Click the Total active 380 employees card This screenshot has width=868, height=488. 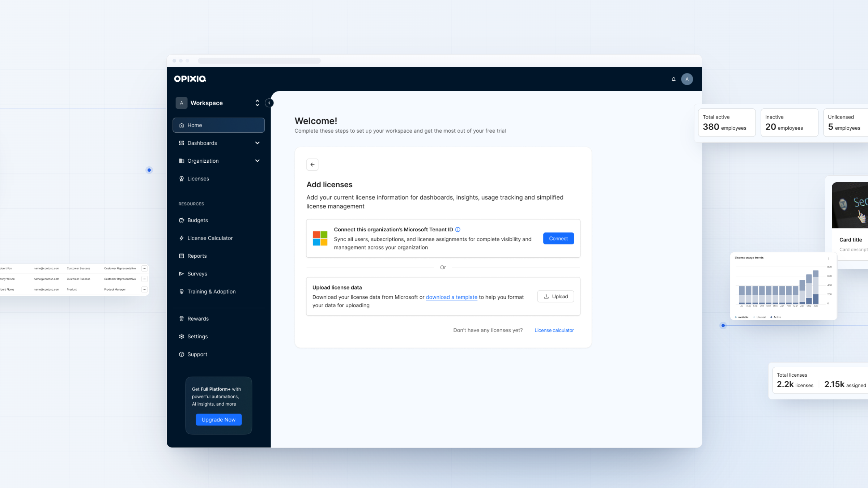[727, 123]
